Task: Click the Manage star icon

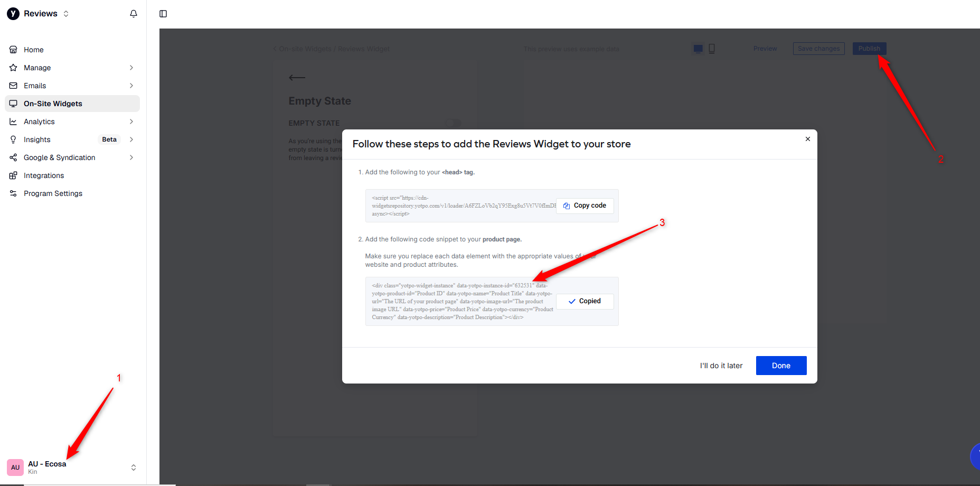Action: coord(13,68)
